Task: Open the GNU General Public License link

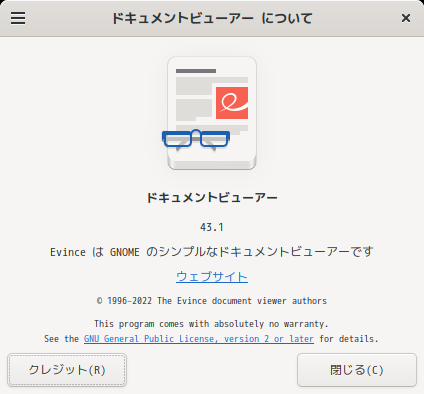Action: pyautogui.click(x=199, y=339)
